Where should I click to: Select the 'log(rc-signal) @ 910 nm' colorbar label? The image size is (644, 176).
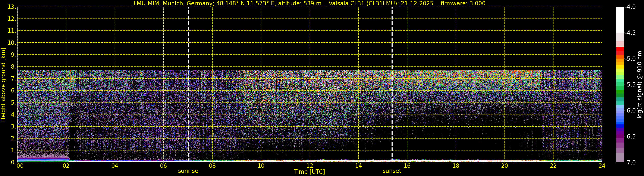[640, 85]
